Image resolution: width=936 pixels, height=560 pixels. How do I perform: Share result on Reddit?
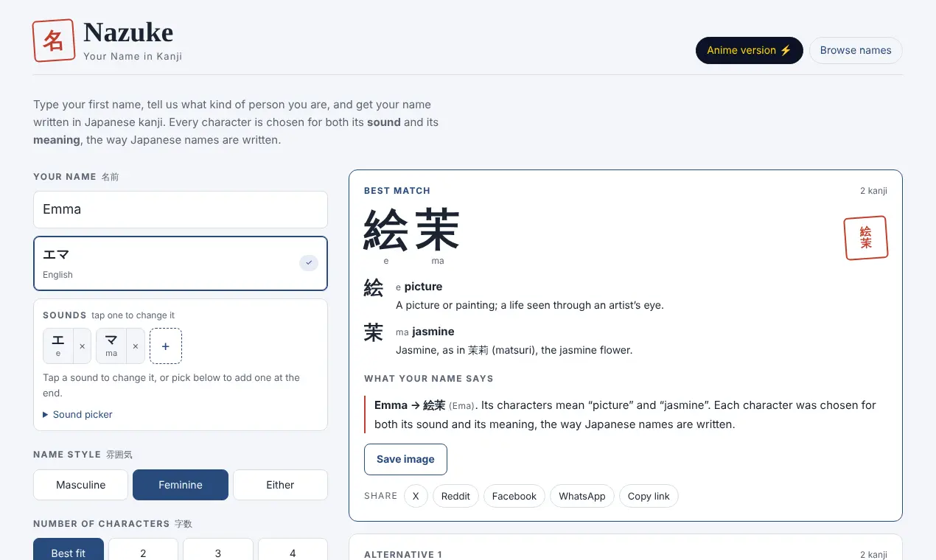455,496
